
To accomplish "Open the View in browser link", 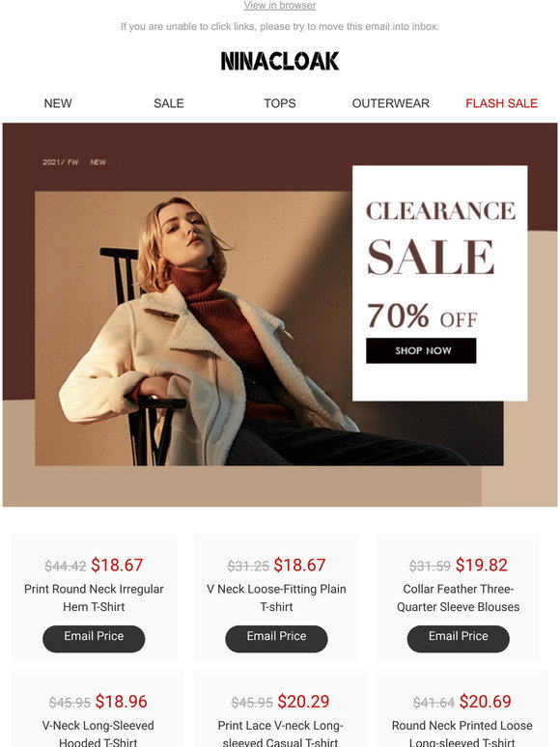I will 280,6.
